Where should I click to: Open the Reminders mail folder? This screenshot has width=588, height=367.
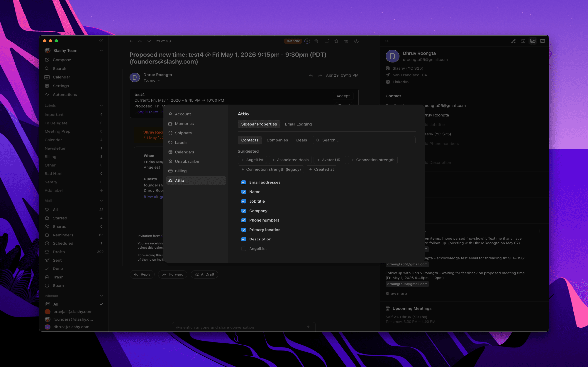point(63,235)
